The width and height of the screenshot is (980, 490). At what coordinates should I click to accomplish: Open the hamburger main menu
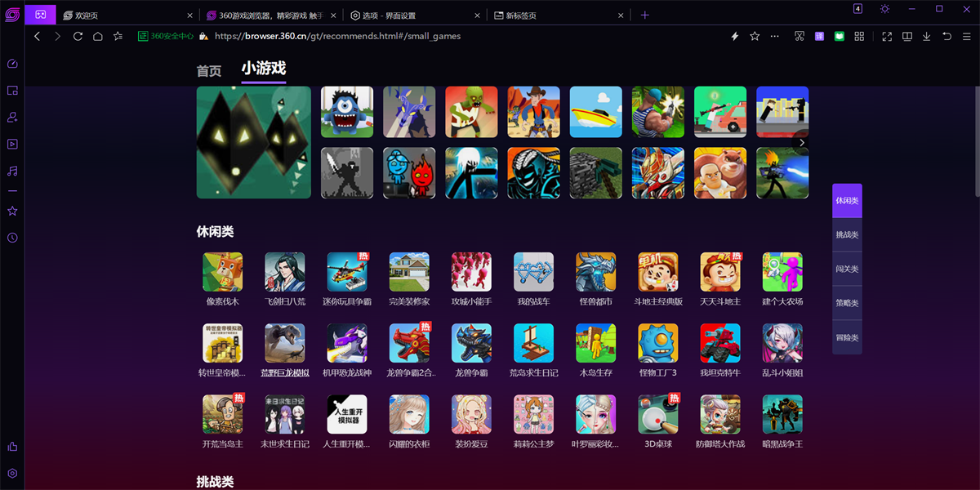(x=966, y=37)
